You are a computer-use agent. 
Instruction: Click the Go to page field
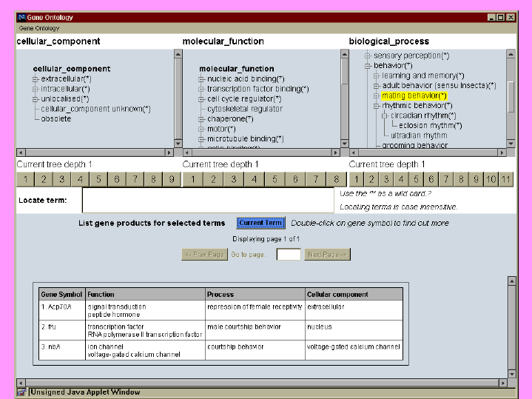[289, 255]
